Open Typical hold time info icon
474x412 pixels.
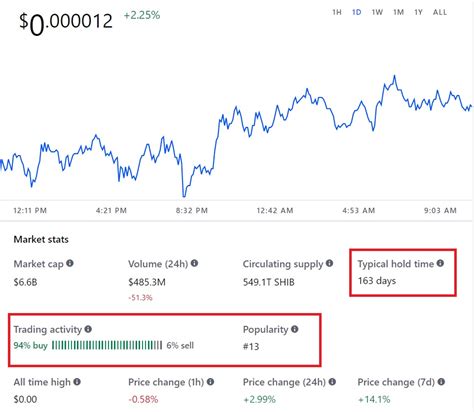click(x=440, y=263)
